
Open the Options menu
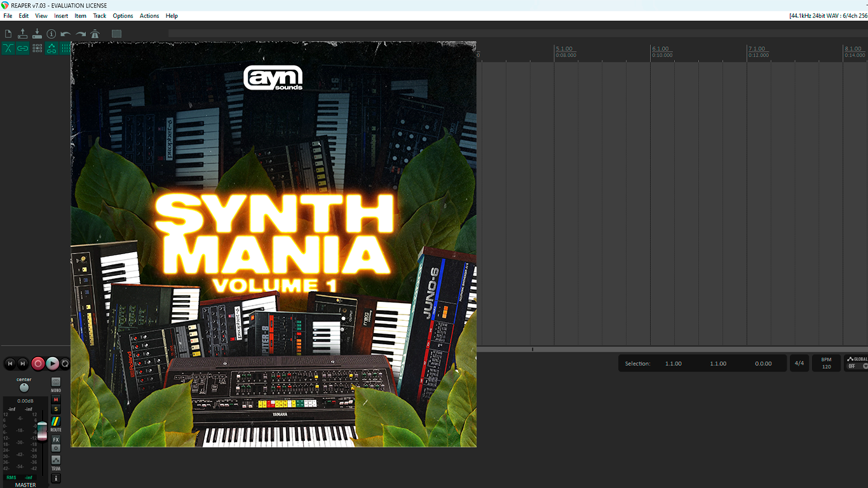pos(123,16)
